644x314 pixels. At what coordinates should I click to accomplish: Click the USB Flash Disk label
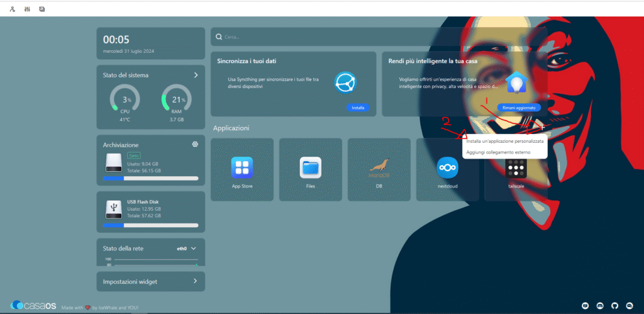point(143,202)
